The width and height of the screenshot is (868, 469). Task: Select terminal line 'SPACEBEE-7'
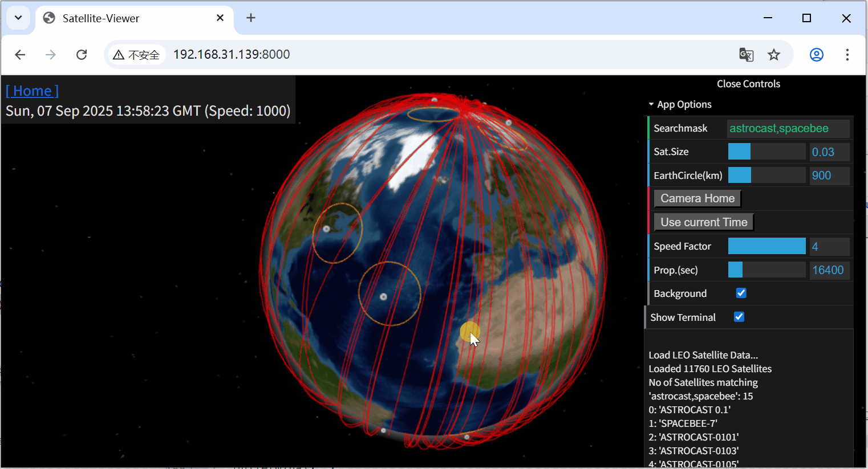point(683,423)
